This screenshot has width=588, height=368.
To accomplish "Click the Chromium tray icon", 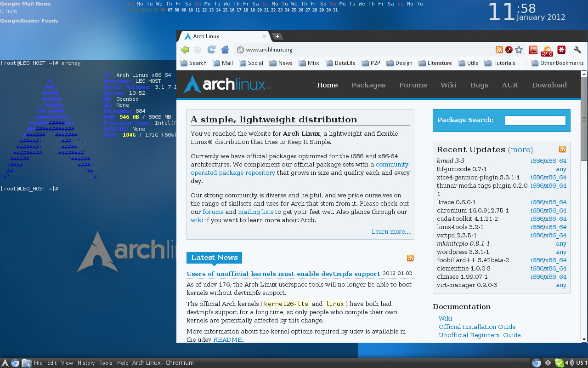I will tap(536, 363).
